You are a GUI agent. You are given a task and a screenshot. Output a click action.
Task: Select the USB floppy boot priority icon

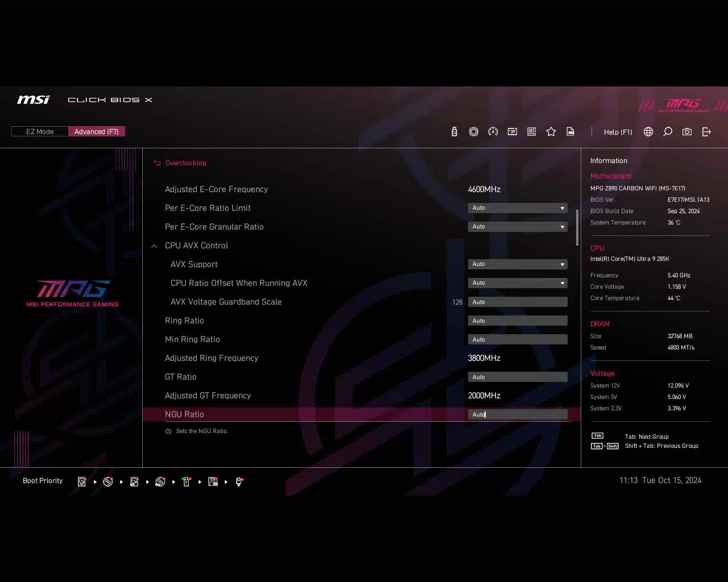213,482
